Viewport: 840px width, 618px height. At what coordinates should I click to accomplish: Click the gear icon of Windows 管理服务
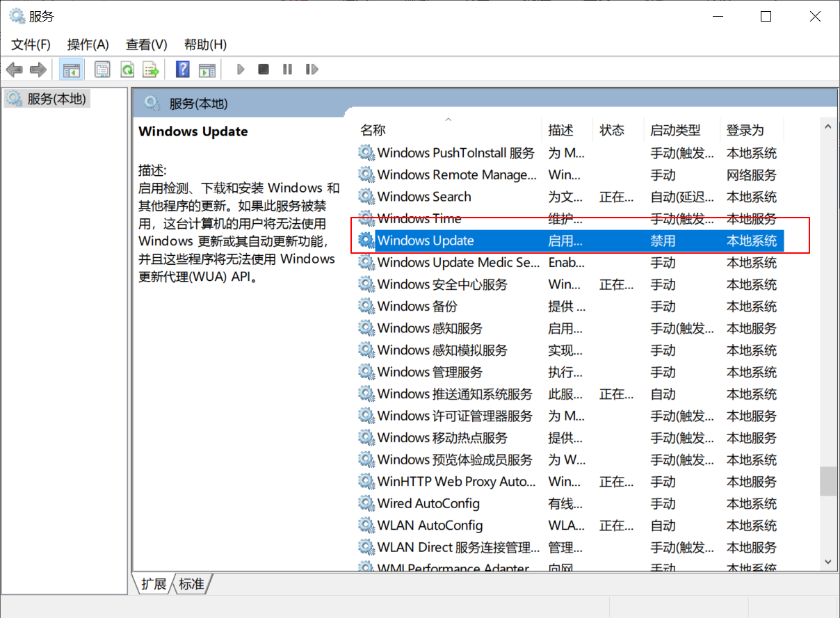pos(366,372)
